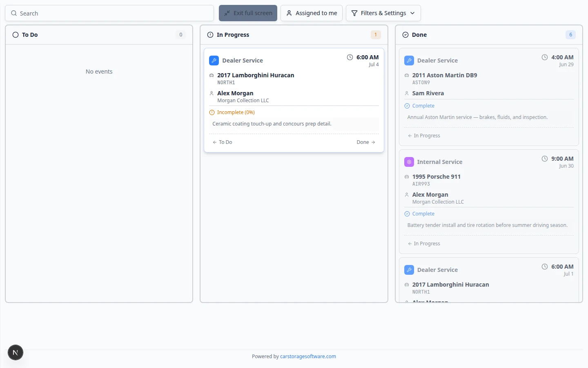Click the round N badge icon

(16, 352)
